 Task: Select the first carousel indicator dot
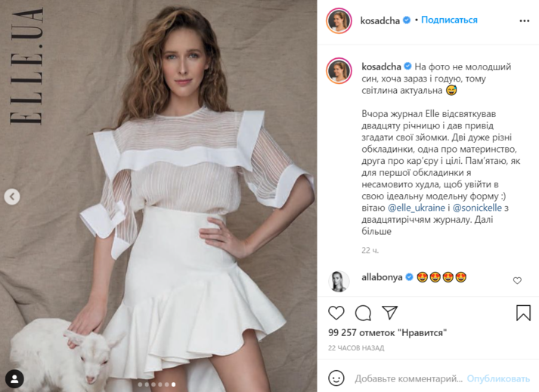(x=141, y=384)
